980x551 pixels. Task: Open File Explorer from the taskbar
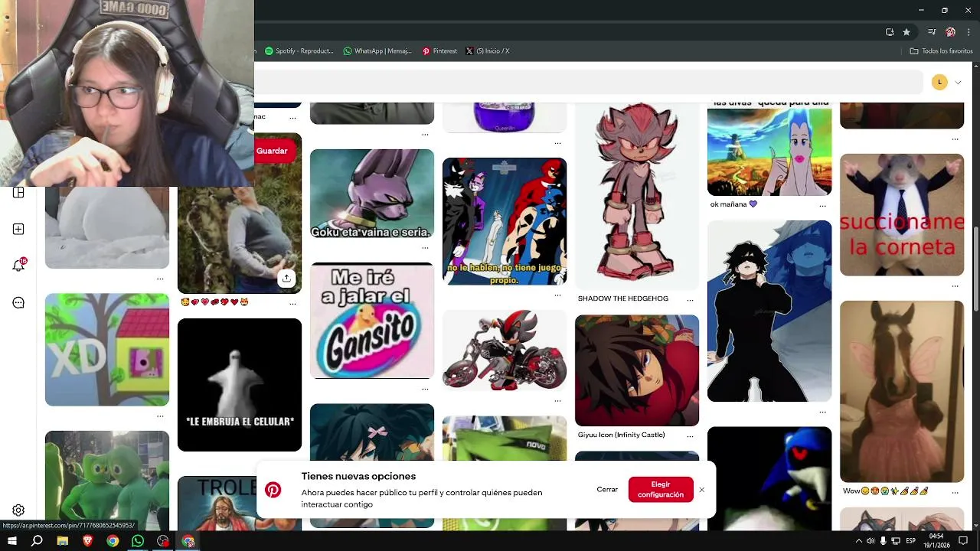click(x=62, y=541)
